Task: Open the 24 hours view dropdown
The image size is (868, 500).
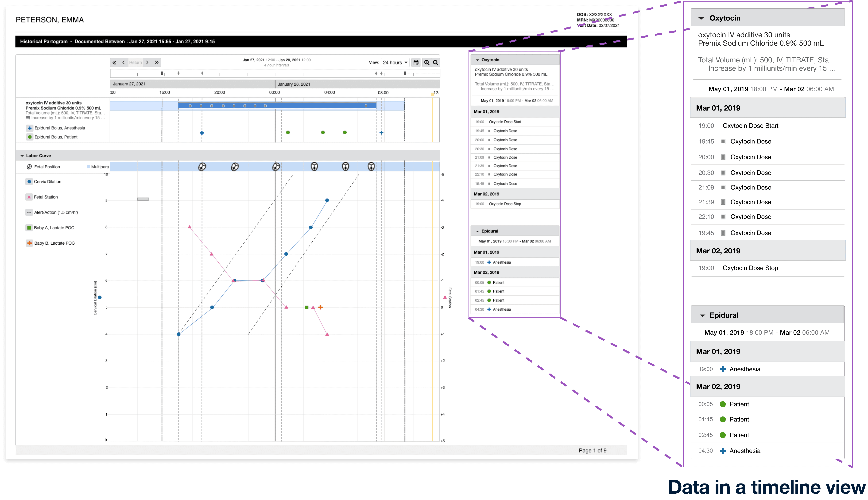Action: click(x=395, y=63)
